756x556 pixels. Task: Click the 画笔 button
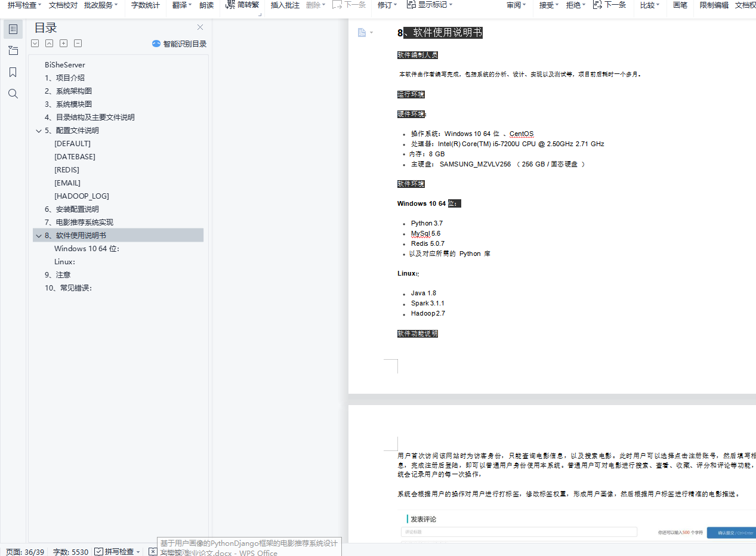click(680, 5)
